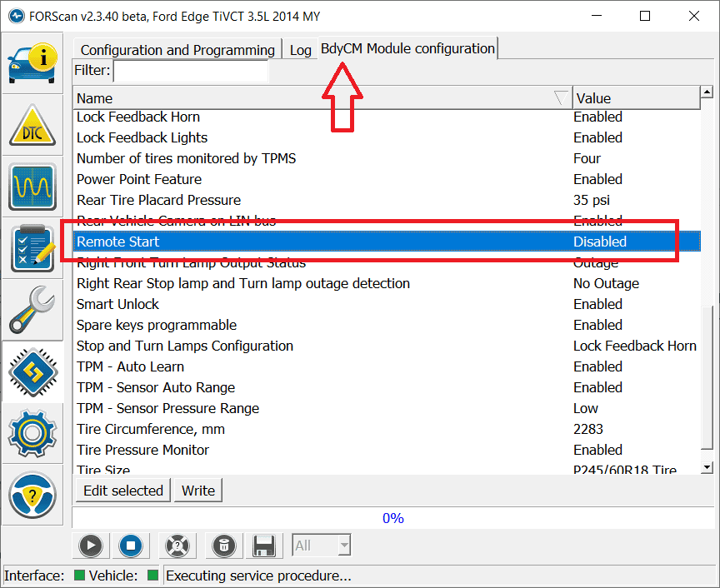Screen dimensions: 720x588
Task: Open the DTC trouble codes section
Action: (x=32, y=125)
